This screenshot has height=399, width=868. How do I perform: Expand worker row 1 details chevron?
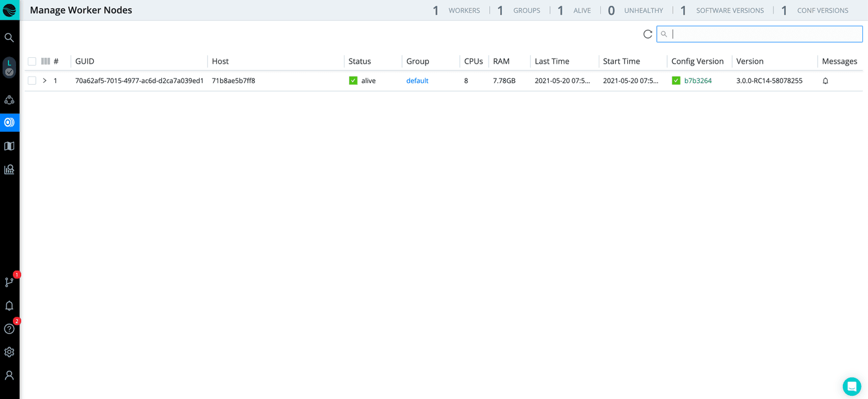pyautogui.click(x=44, y=81)
